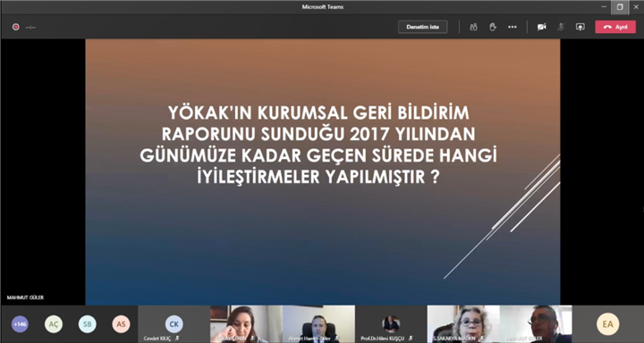Select the AS participant avatar
Screen dimensions: 644x343
click(x=121, y=324)
